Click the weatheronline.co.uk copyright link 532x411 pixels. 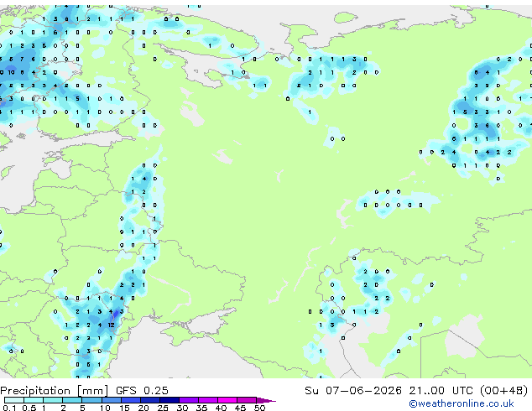coord(462,404)
